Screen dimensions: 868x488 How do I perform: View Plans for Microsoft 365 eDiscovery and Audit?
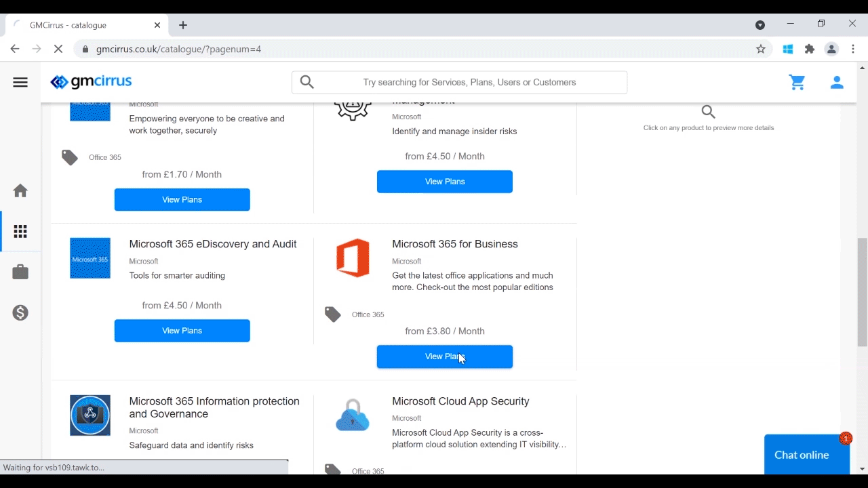pos(182,331)
